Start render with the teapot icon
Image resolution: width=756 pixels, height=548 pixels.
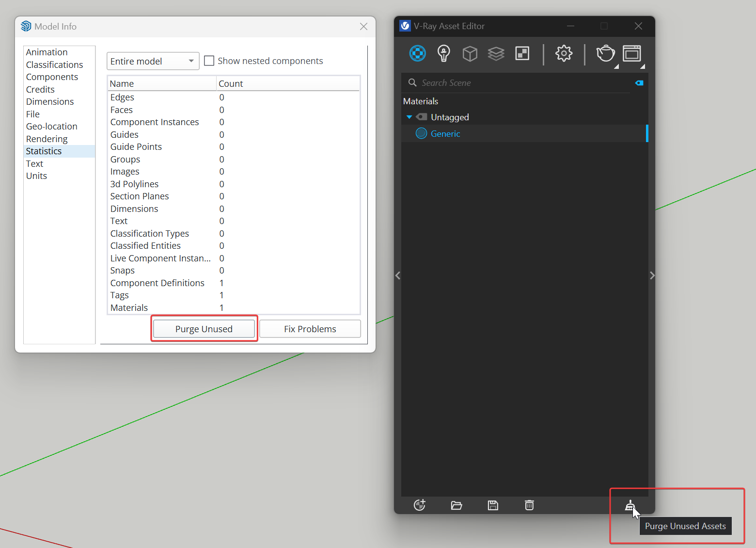coord(605,53)
